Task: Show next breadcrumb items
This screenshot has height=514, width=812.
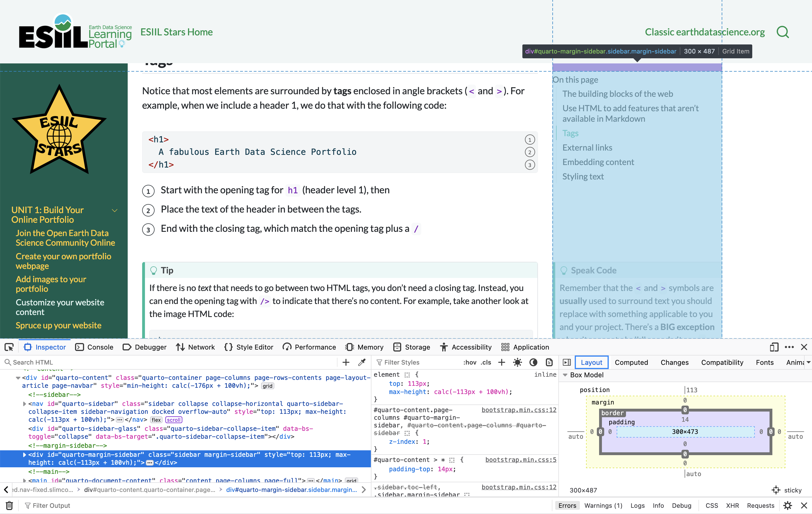Action: (364, 489)
